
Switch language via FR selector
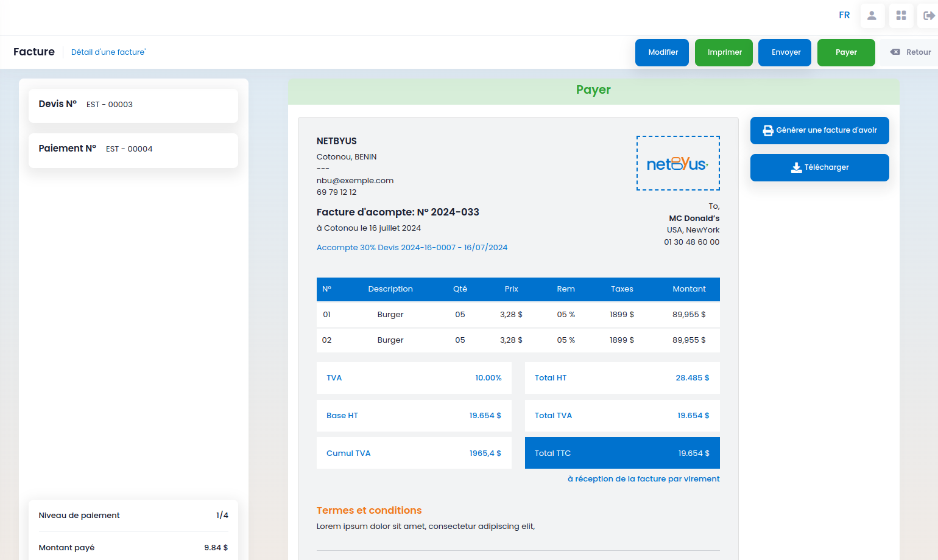pyautogui.click(x=844, y=15)
